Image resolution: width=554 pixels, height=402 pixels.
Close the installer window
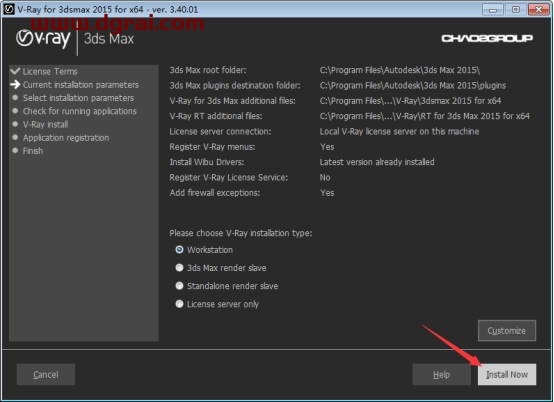pos(538,10)
